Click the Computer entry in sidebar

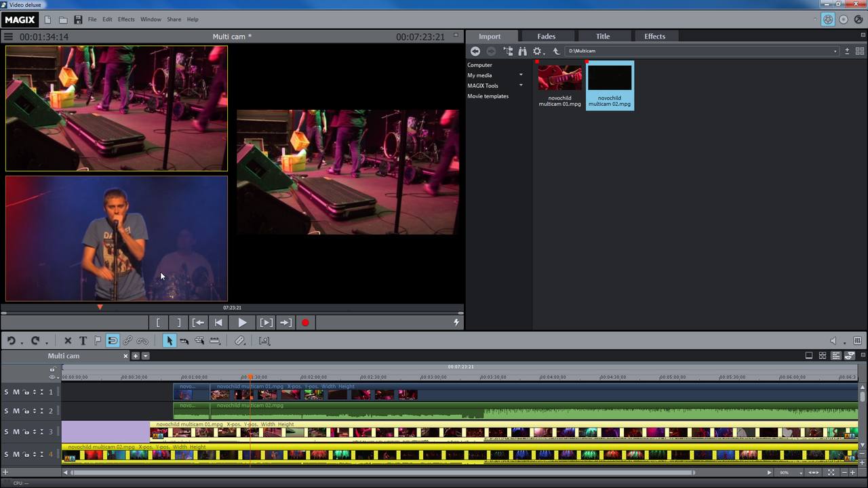click(x=479, y=65)
